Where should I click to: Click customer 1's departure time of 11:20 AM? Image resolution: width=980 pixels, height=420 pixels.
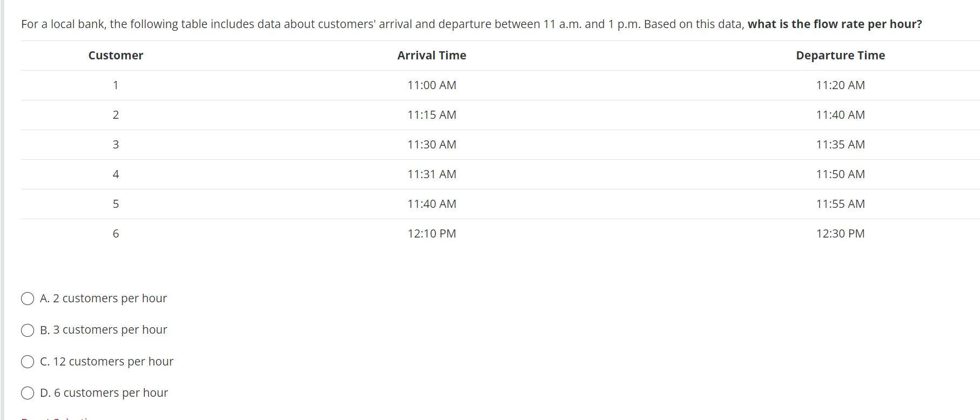[x=841, y=85]
